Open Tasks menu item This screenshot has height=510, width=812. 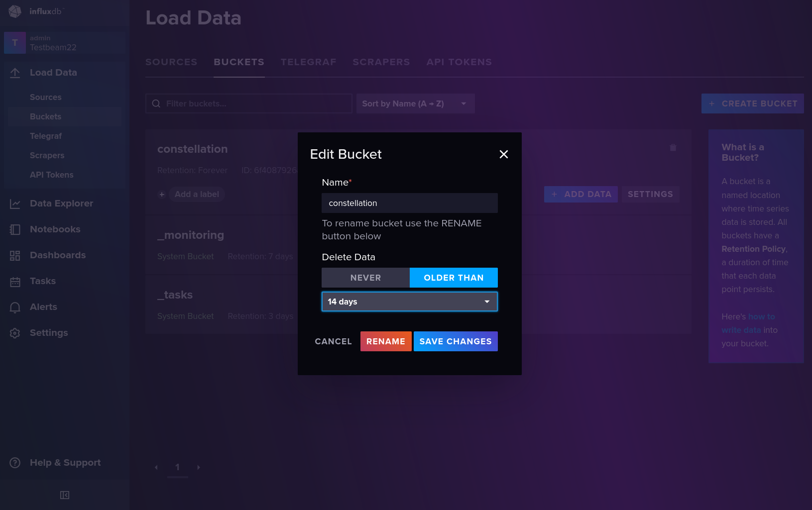[43, 281]
